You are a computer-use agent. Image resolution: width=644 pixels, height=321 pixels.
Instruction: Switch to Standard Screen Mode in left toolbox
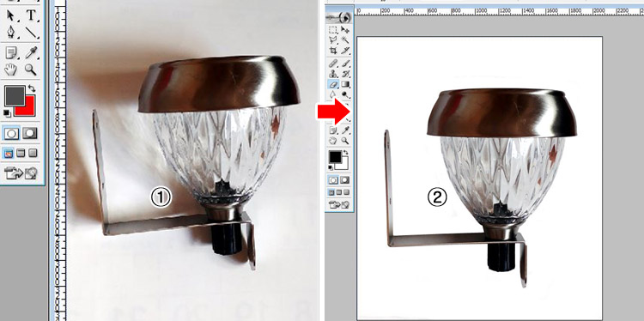[9, 154]
